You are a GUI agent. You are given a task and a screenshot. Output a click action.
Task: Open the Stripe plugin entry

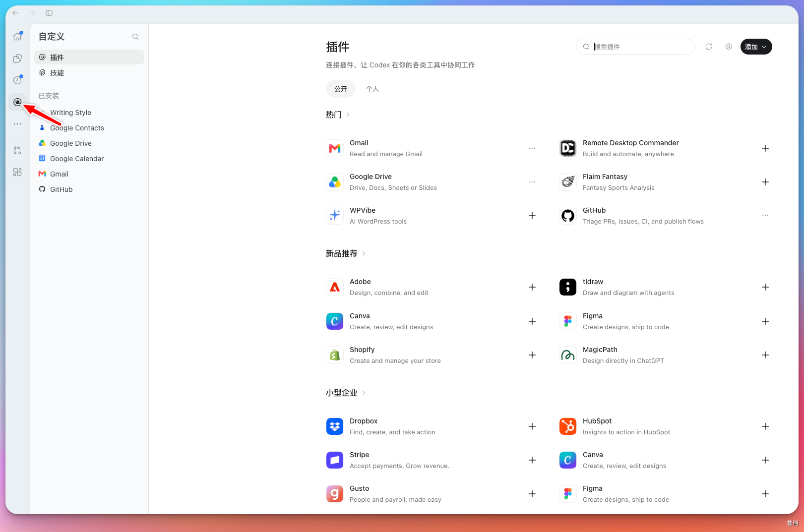(x=432, y=460)
